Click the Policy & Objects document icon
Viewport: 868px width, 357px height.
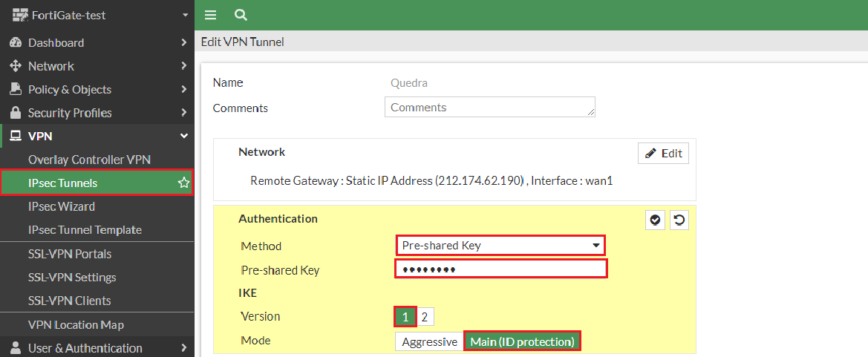15,89
